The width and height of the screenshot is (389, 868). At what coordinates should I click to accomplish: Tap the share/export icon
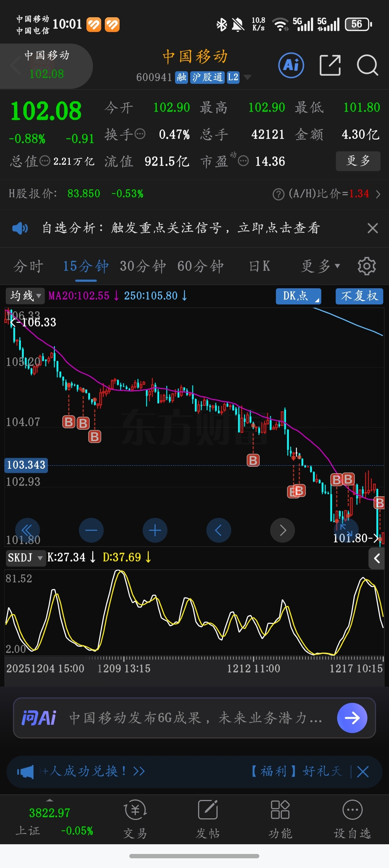pos(330,65)
